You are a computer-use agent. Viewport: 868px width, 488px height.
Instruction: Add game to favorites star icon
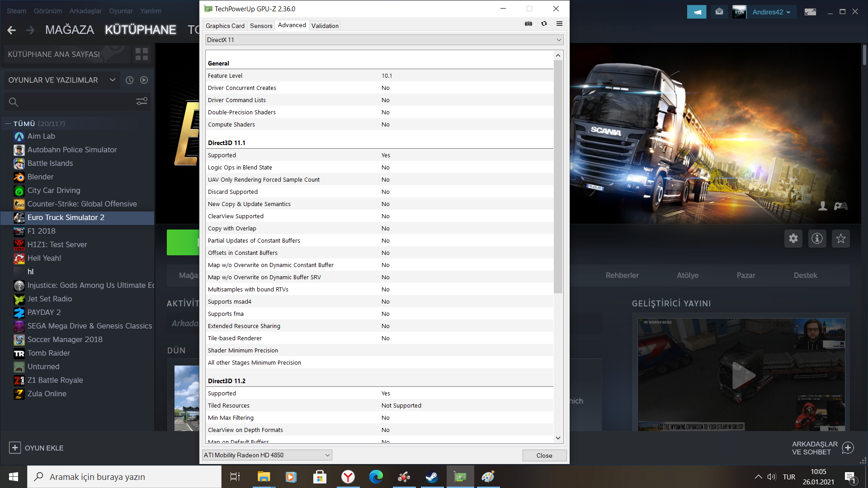840,239
